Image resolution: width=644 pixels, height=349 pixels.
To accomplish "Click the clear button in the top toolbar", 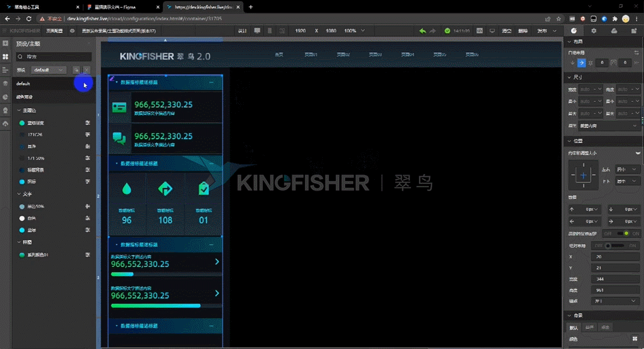I will [507, 31].
